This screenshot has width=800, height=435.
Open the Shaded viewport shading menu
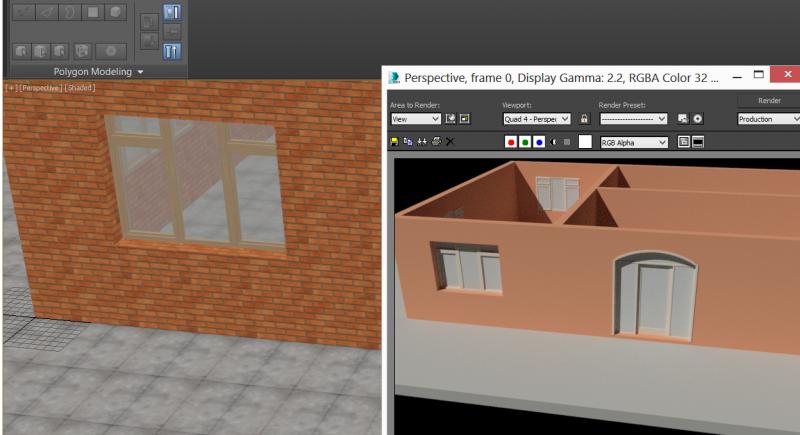coord(80,88)
